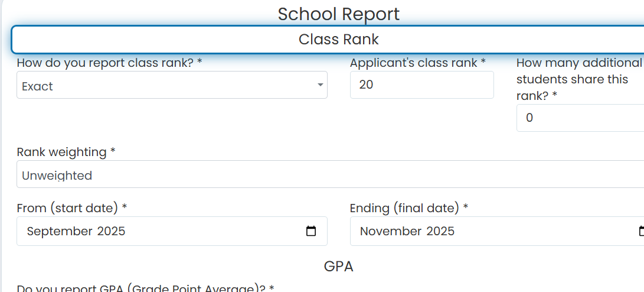The height and width of the screenshot is (292, 644).
Task: Click the Rank weighting label
Action: click(66, 152)
